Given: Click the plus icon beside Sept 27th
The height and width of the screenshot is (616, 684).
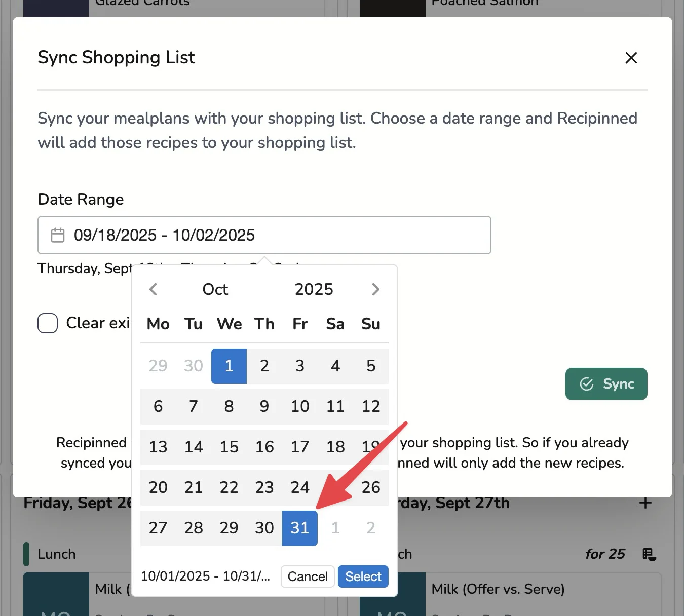Looking at the screenshot, I should coord(645,503).
